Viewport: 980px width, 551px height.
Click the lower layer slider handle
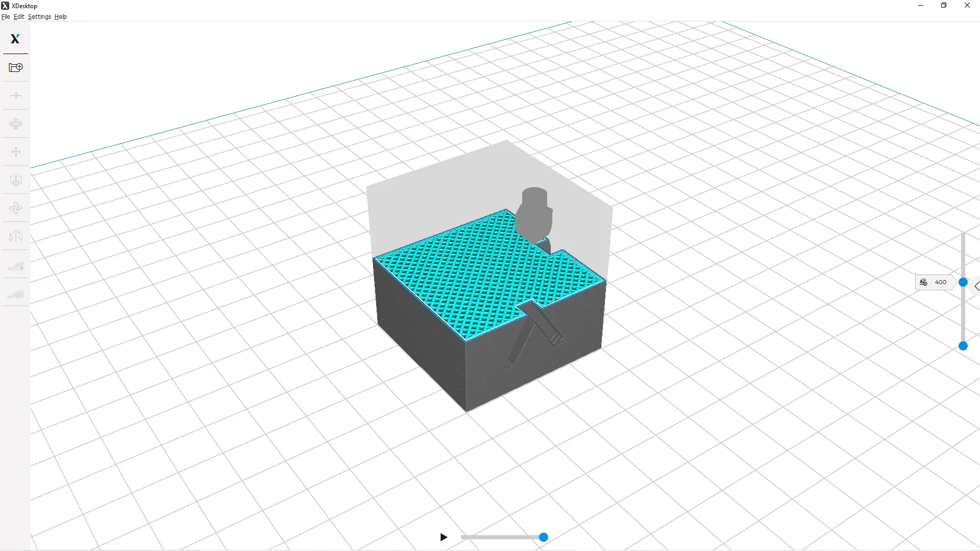tap(963, 346)
